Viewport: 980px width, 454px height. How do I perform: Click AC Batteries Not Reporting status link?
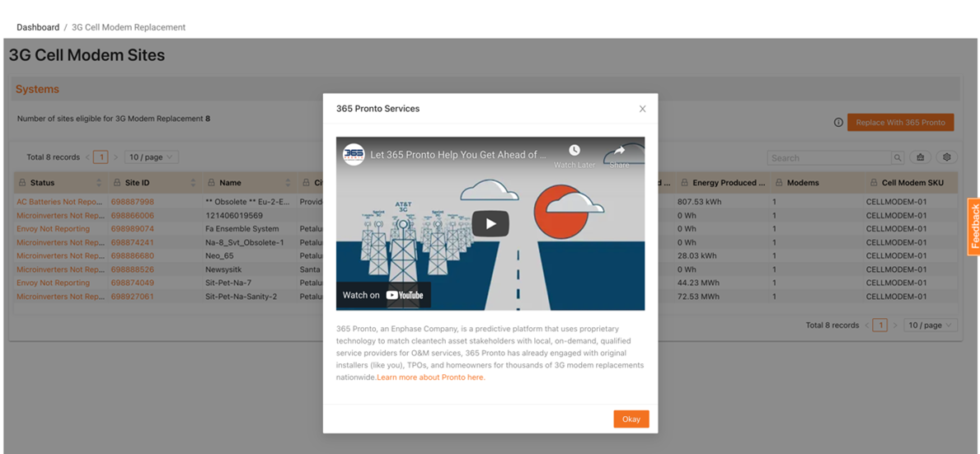[60, 202]
